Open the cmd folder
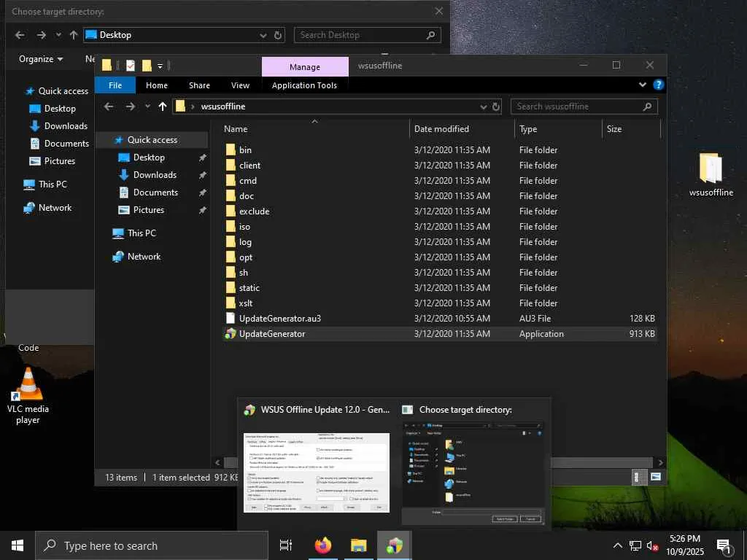Screen dimensions: 747x560 click(x=248, y=181)
